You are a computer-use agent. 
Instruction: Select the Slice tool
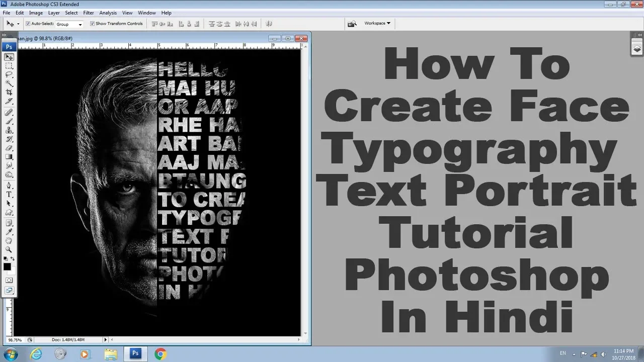[9, 101]
